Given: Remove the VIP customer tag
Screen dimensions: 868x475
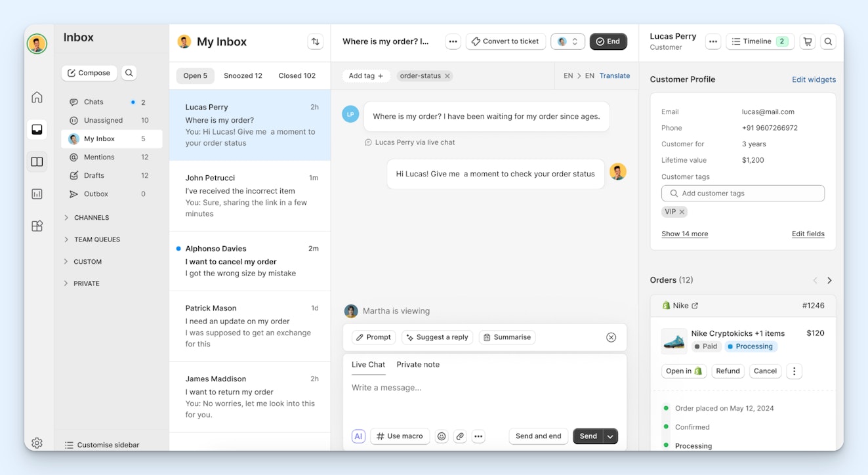Looking at the screenshot, I should click(x=682, y=212).
